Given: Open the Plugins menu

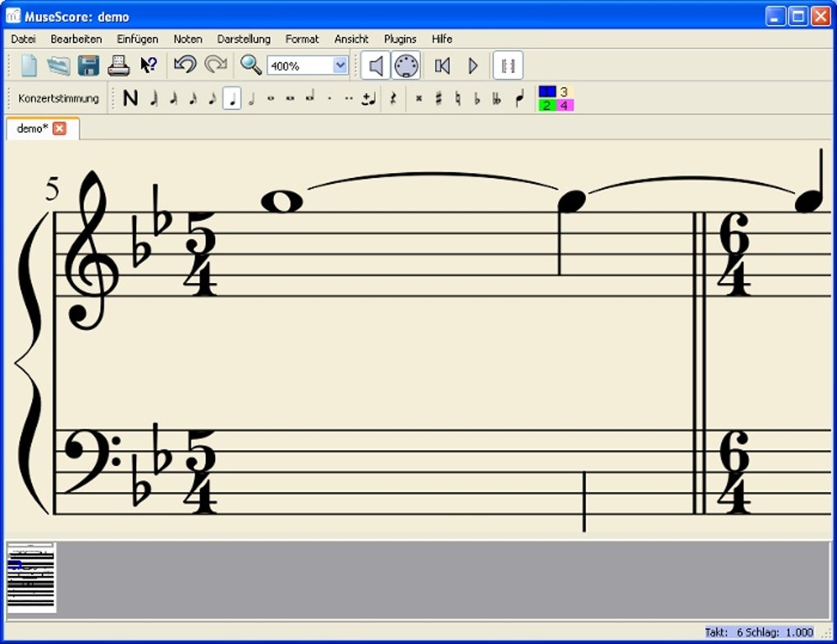Looking at the screenshot, I should pyautogui.click(x=400, y=39).
